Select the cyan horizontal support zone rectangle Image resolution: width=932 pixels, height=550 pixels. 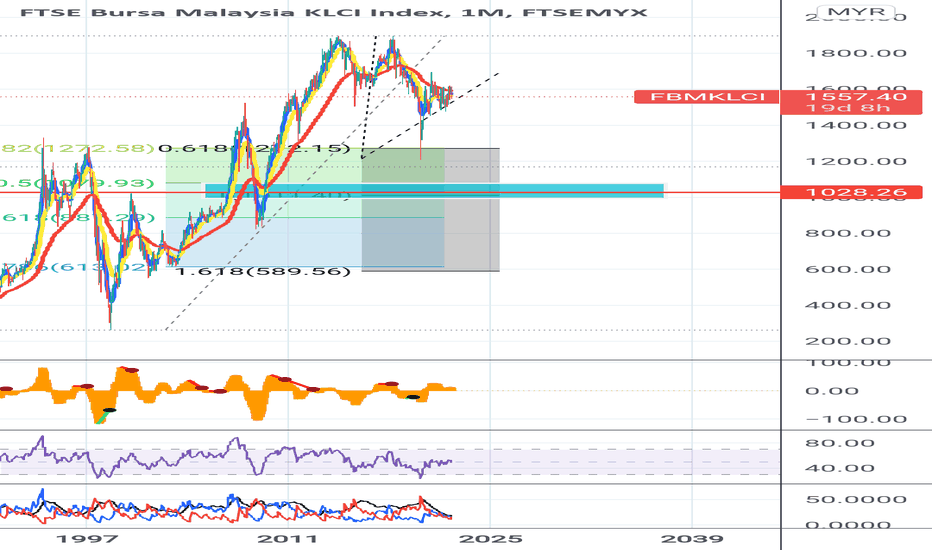[x=434, y=190]
